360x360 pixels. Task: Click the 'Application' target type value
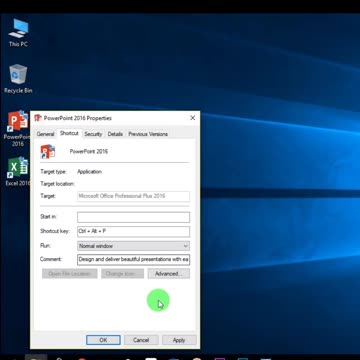[89, 172]
